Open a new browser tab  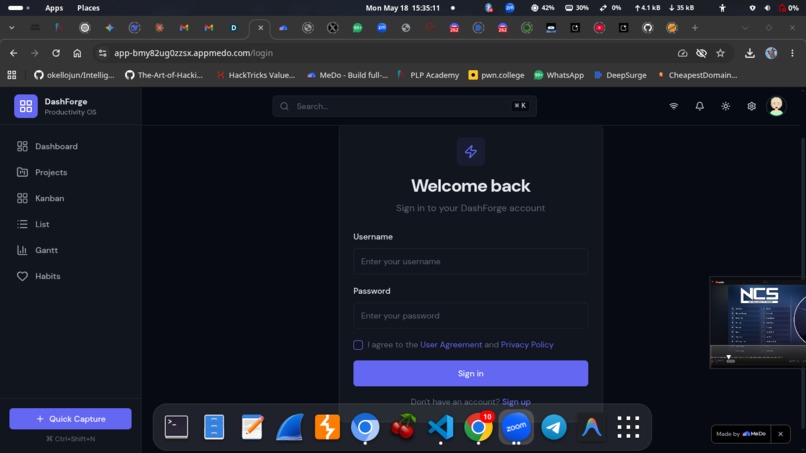click(x=695, y=28)
